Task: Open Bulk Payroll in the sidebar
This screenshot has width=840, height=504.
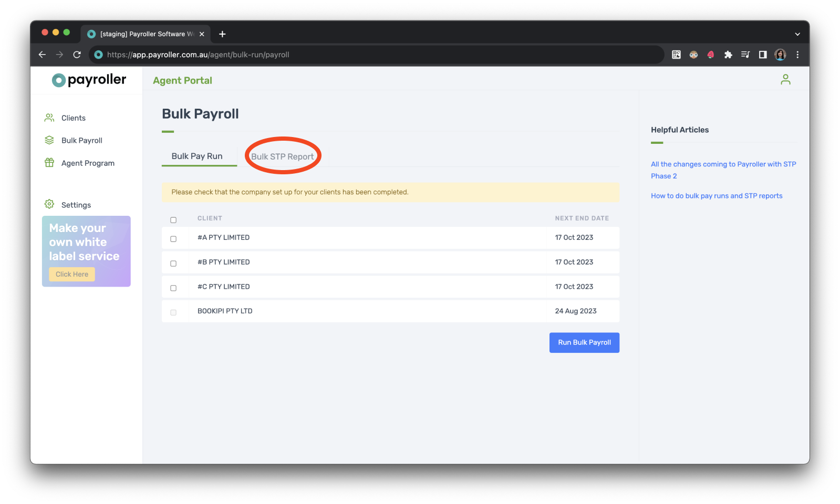Action: [x=81, y=141]
